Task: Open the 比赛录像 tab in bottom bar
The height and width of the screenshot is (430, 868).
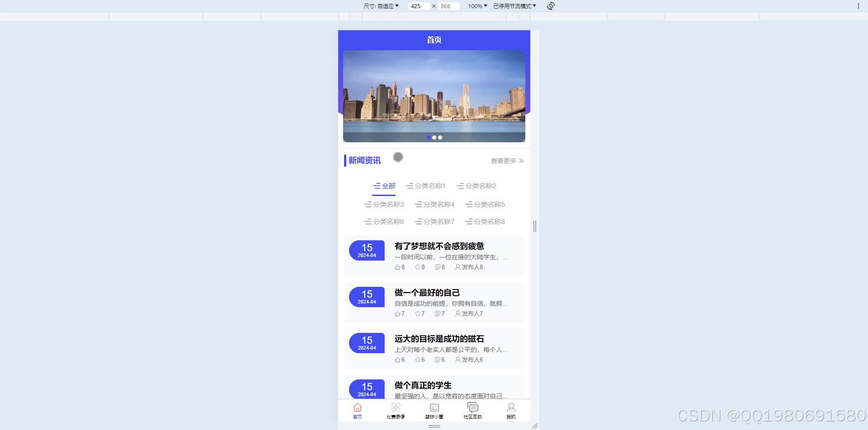Action: [396, 411]
